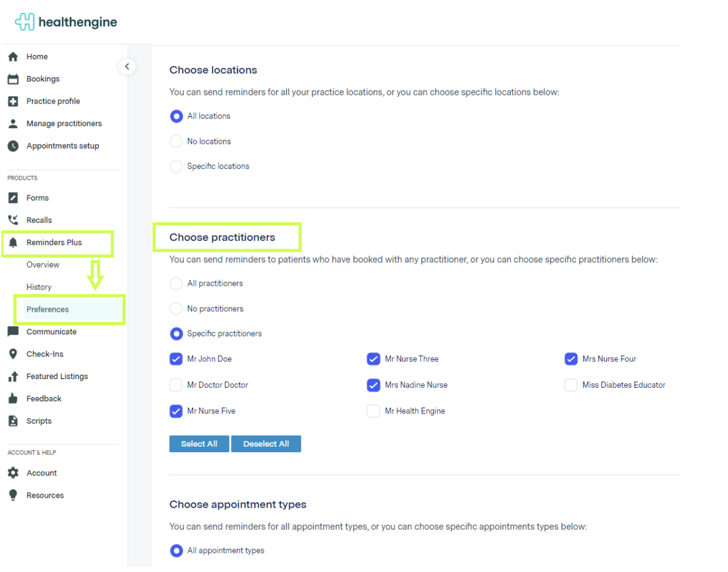The width and height of the screenshot is (728, 572).
Task: Open the Forms product
Action: [37, 198]
